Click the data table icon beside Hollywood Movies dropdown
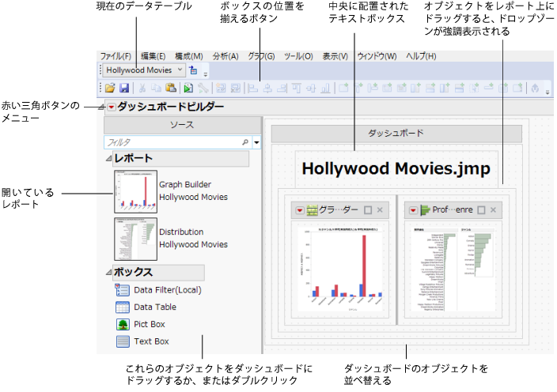Screen dimensions: 557x392 (194, 70)
